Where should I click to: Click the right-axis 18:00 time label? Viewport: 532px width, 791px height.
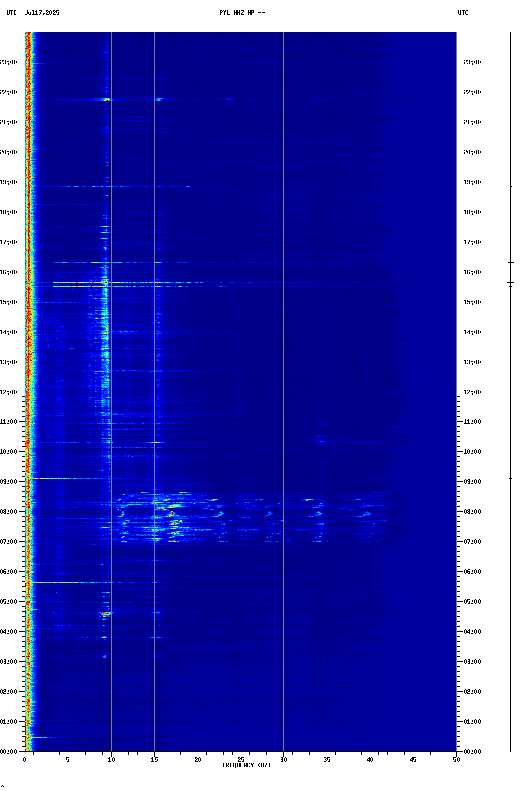(x=472, y=212)
